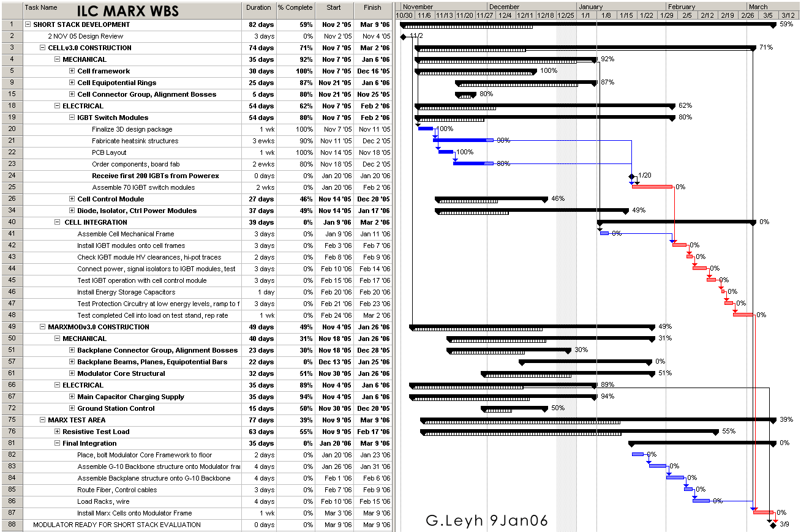Click the 2 NOV 05 Design Review milestone diamond
Screen dimensions: 801x532
(x=403, y=37)
